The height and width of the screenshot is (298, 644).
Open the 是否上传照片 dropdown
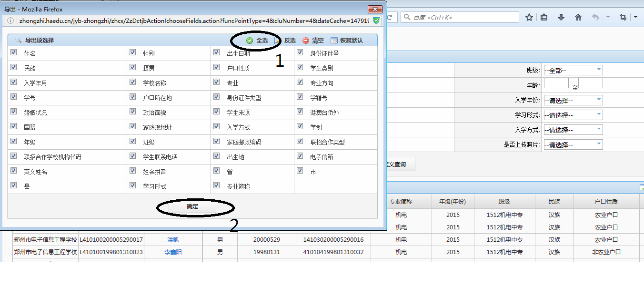(573, 144)
